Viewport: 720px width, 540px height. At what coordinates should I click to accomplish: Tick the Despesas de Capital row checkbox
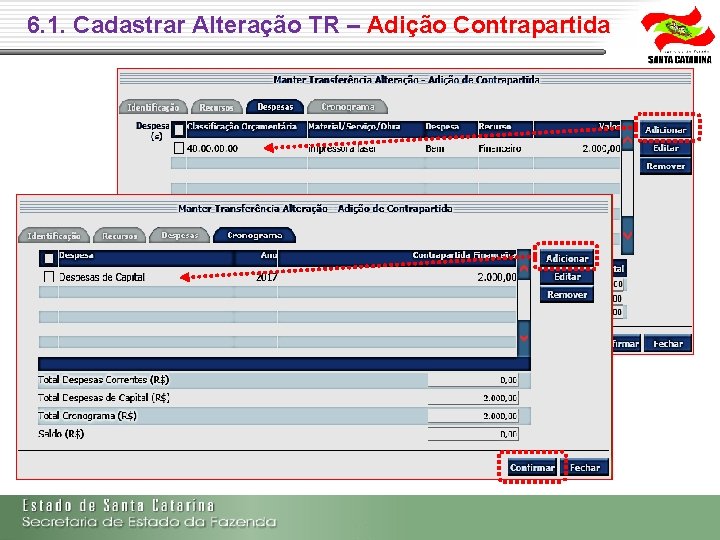click(49, 276)
